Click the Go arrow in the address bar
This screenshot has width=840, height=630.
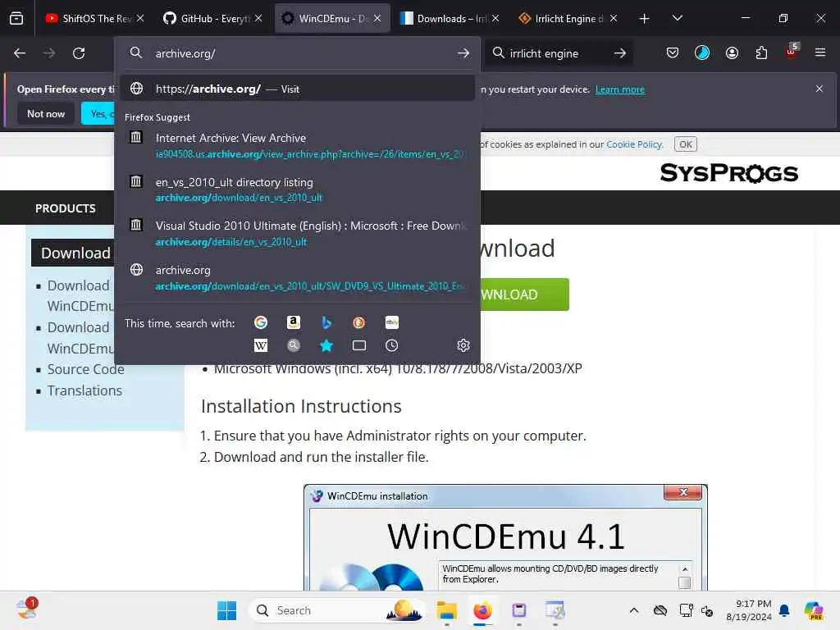(x=463, y=53)
